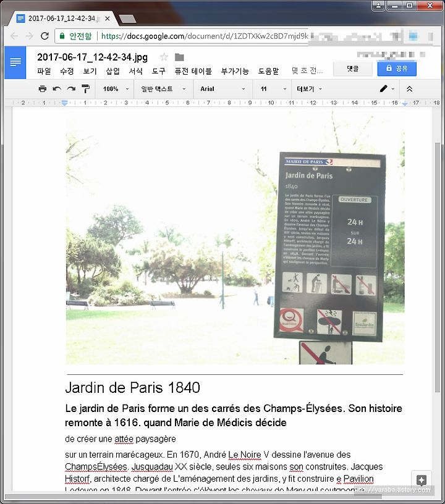Click the underlined words Le Noire
The image size is (445, 504).
(x=245, y=455)
